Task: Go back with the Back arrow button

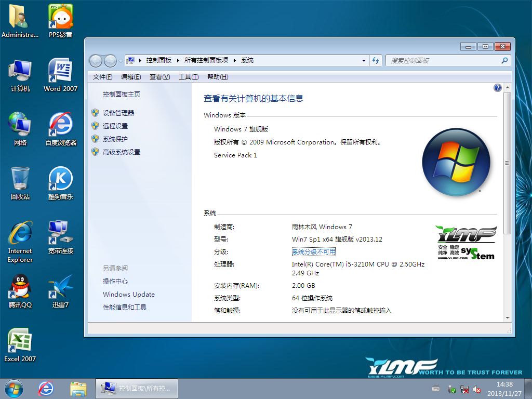Action: 96,61
